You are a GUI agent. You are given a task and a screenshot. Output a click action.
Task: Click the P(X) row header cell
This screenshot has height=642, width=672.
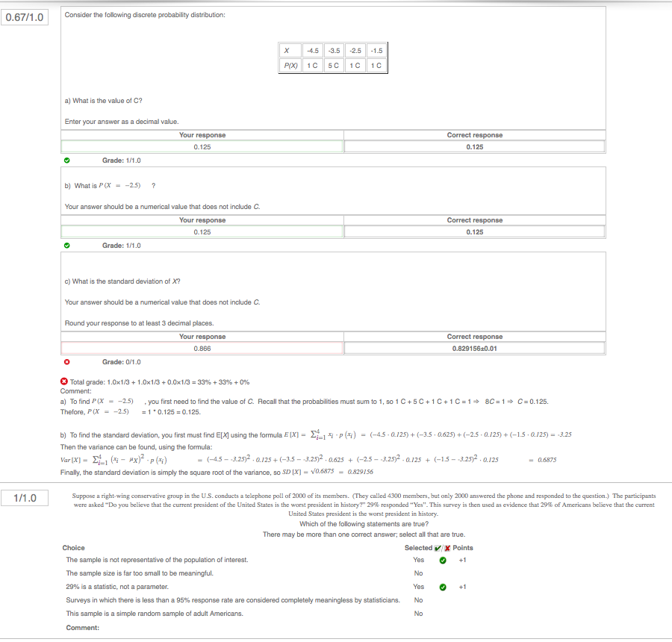click(x=289, y=65)
